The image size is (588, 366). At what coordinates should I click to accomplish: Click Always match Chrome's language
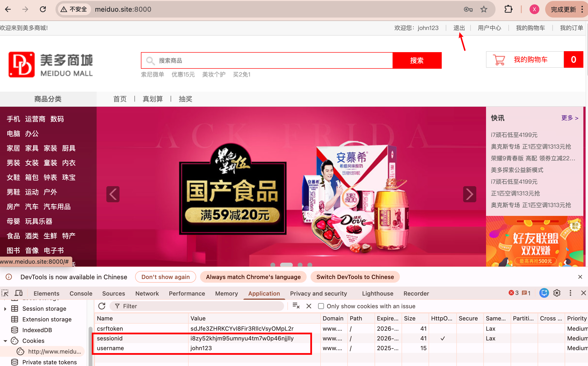pyautogui.click(x=253, y=277)
